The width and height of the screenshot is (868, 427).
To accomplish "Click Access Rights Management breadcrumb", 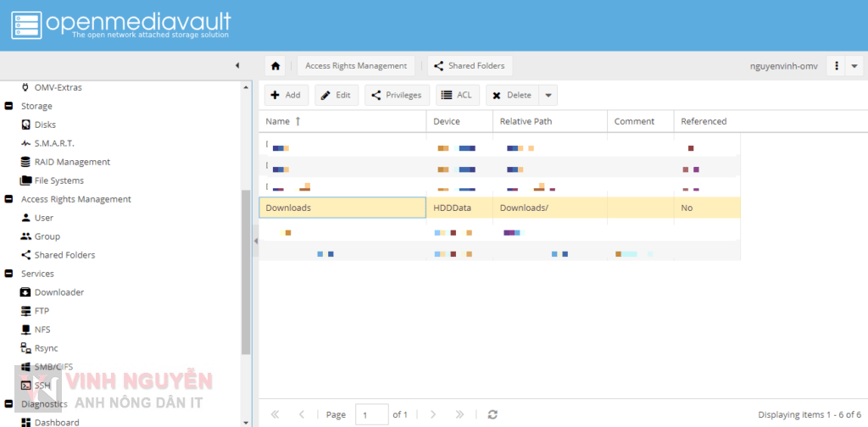I will pyautogui.click(x=356, y=66).
